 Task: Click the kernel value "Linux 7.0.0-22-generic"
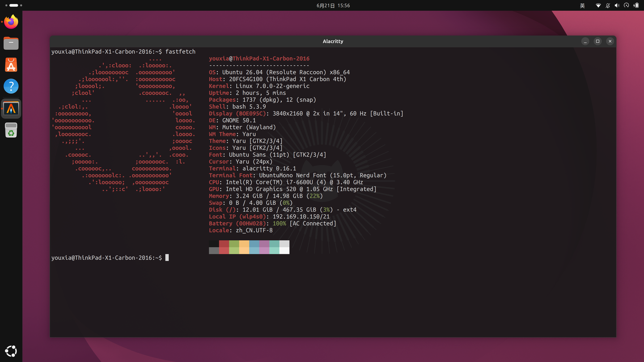pos(273,86)
